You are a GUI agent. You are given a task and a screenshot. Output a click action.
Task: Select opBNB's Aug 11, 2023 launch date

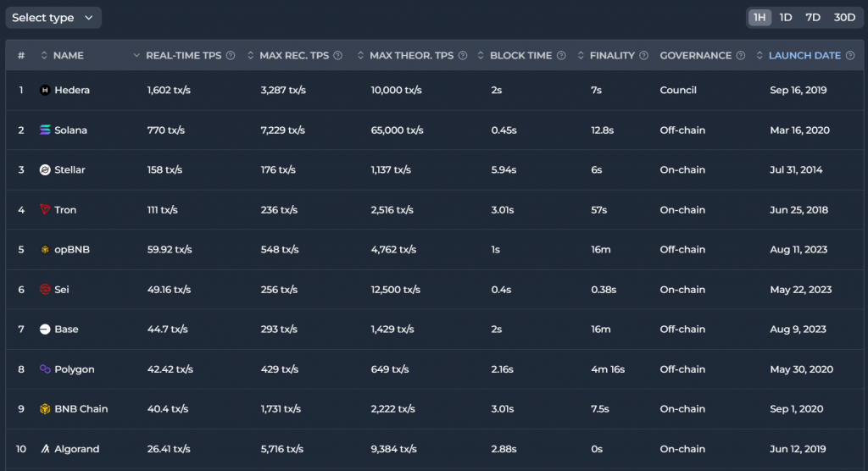pos(798,250)
